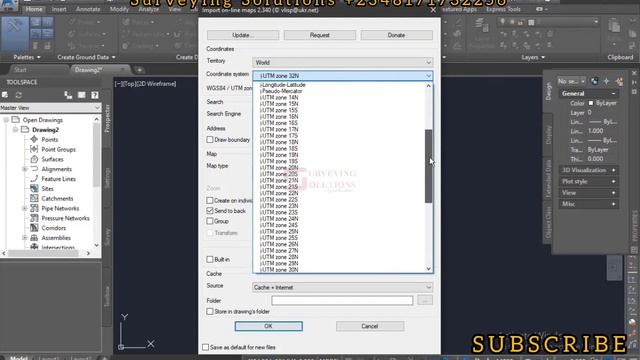The height and width of the screenshot is (360, 640).
Task: Open the Territory World dropdown
Action: point(342,62)
